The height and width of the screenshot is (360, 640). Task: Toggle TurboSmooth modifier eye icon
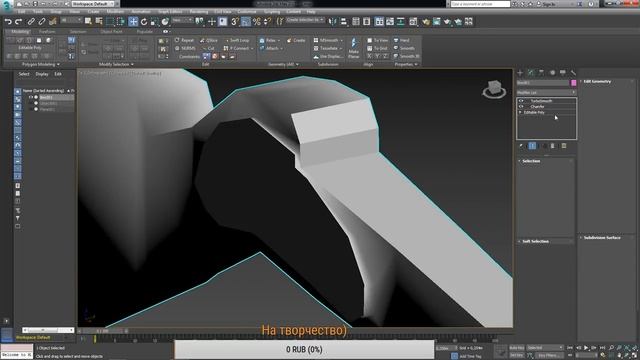pos(521,101)
